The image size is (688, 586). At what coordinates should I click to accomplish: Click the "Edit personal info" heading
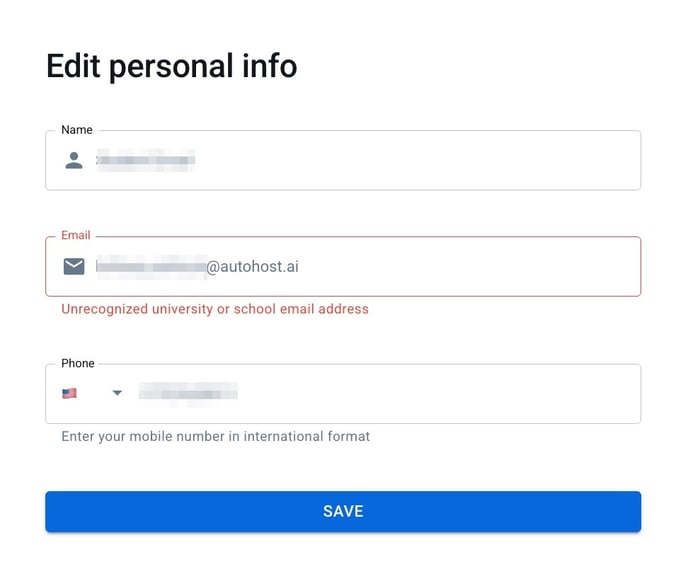click(x=172, y=66)
